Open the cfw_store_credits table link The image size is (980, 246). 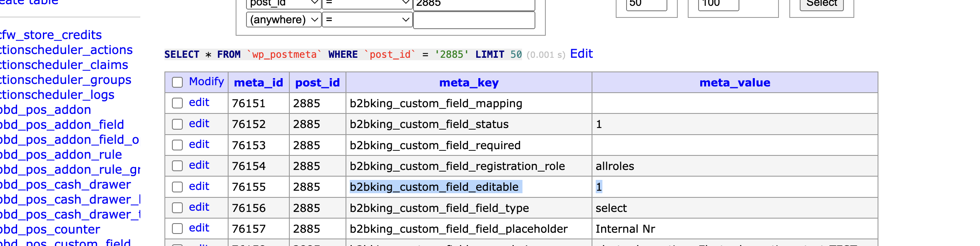[50, 35]
